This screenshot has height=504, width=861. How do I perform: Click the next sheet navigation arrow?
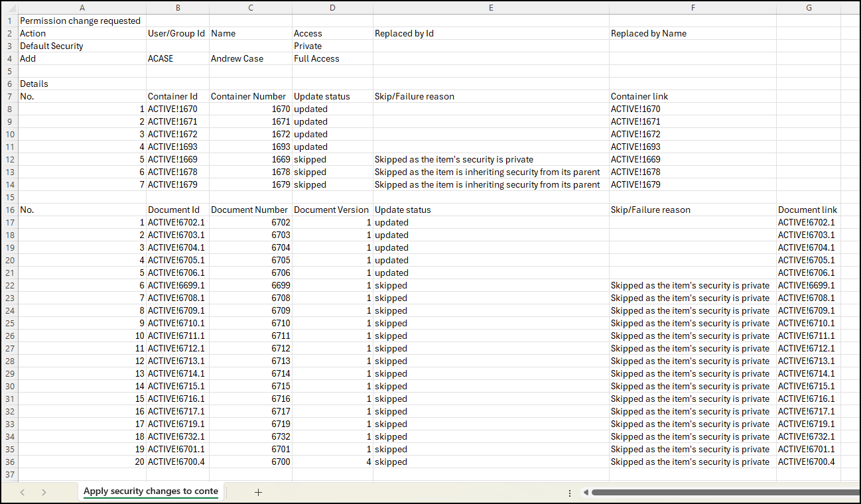[43, 492]
